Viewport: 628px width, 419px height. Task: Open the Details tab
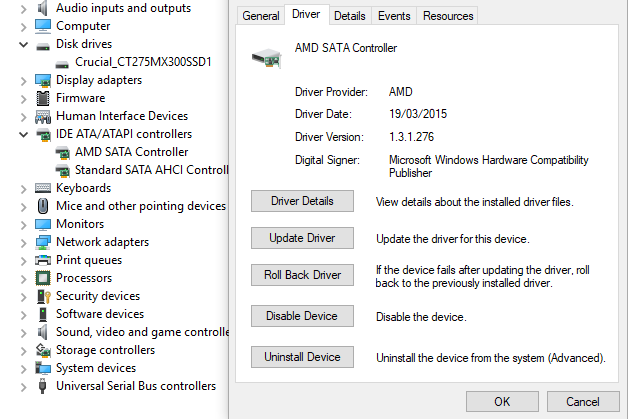click(350, 16)
